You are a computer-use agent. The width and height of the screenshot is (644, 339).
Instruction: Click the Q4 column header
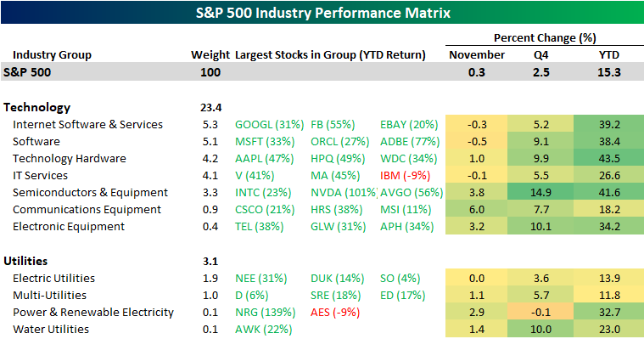[541, 55]
